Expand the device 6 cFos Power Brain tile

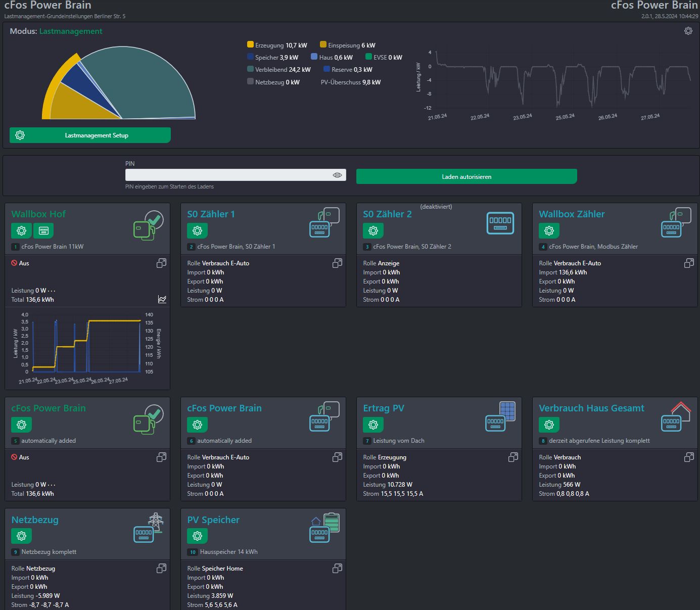point(337,457)
